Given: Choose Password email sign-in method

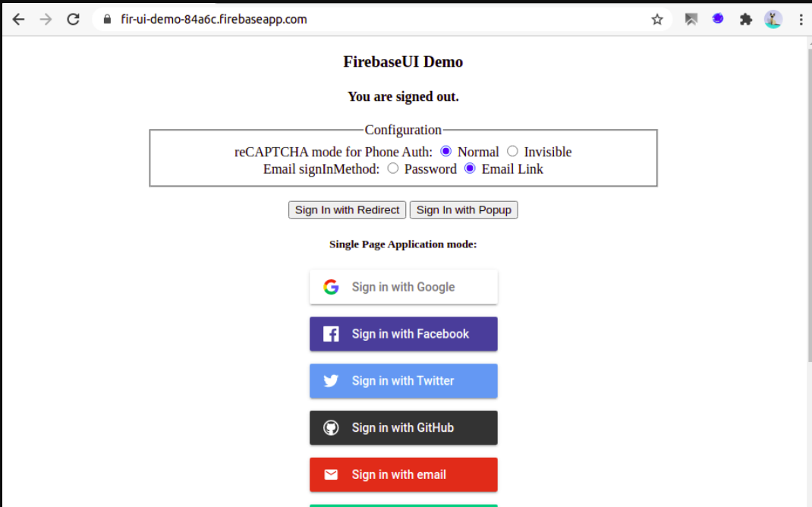Looking at the screenshot, I should (392, 168).
